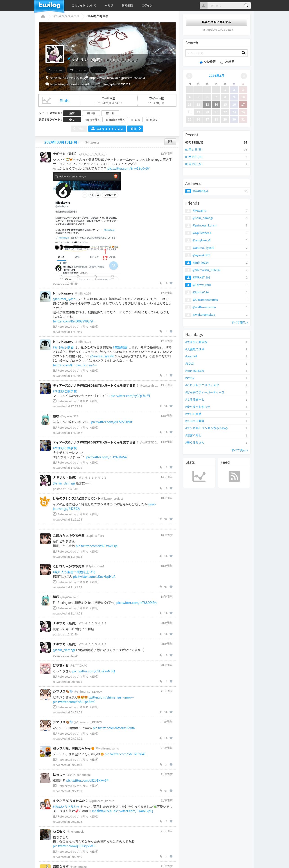The height and width of the screenshot is (868, 289).
Task: Click retweet icon on tweet posted at 17:48:59
Action: (x=166, y=283)
